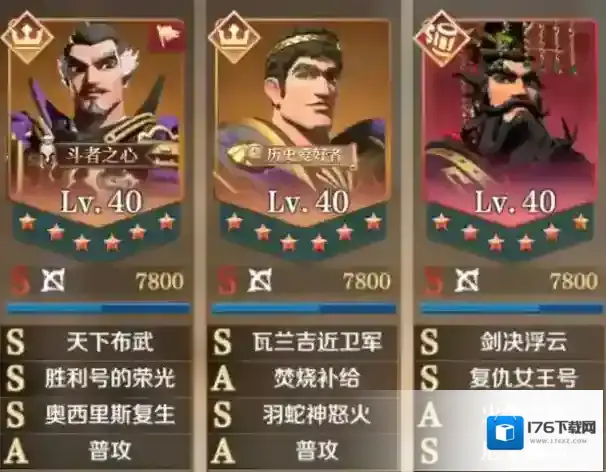Click the red drum badge on the third hero card
Viewport: 606px width, 472px height.
coord(441,39)
